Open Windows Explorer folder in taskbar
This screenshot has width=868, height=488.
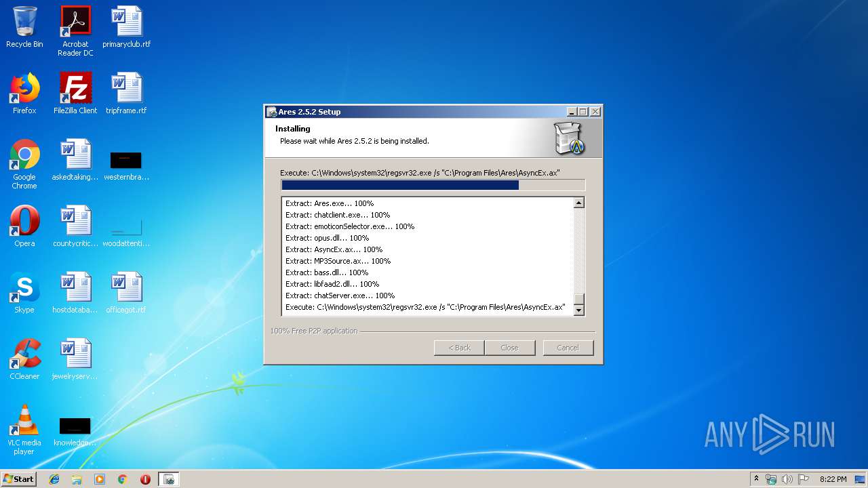pyautogui.click(x=77, y=479)
